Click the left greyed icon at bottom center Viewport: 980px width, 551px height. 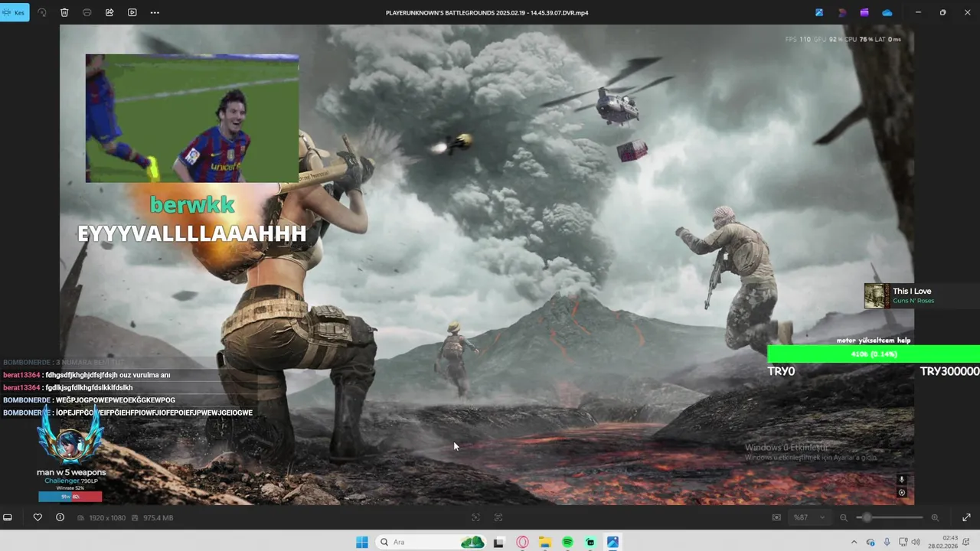click(x=475, y=517)
